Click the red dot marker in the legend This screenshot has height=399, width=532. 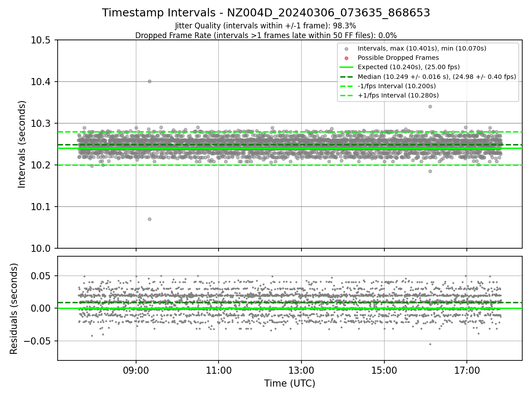(x=347, y=58)
